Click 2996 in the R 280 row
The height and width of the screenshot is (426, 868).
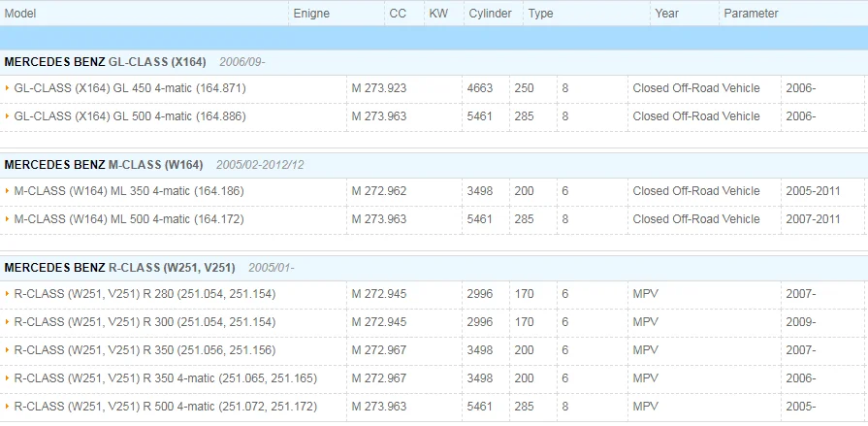pos(479,294)
